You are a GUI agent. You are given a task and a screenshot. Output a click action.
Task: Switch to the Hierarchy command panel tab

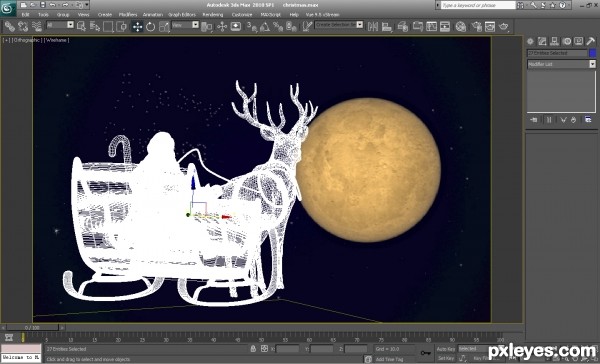coord(554,41)
